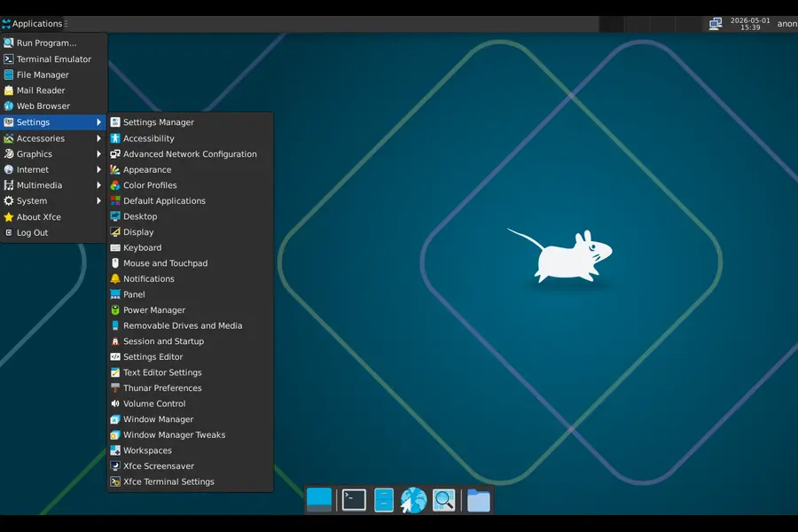Open Power Manager icon
Screen dimensions: 798x532
[115, 310]
